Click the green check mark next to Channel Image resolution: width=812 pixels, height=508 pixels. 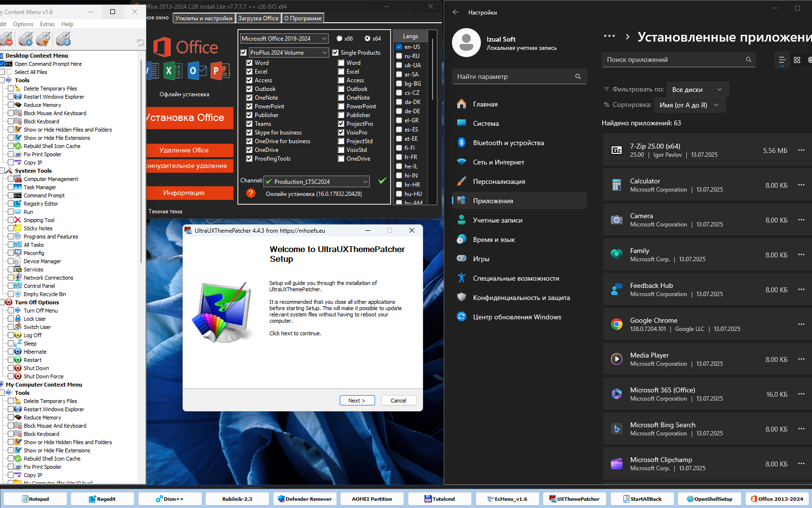[x=382, y=180]
